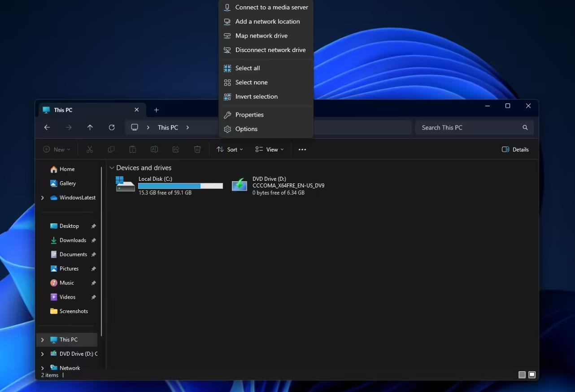Add a new tab with plus button
Viewport: 575px width, 392px height.
coord(157,110)
